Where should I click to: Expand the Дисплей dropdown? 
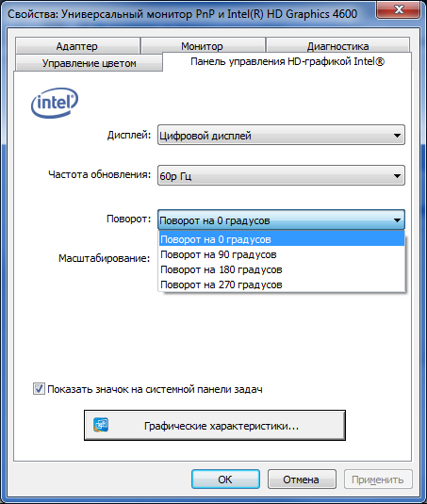pyautogui.click(x=281, y=135)
